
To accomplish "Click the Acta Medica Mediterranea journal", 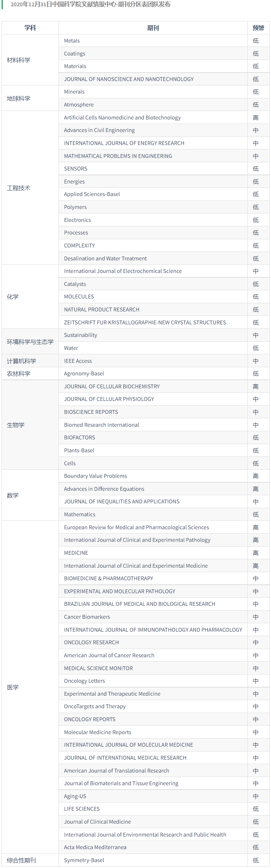I will coord(95,847).
